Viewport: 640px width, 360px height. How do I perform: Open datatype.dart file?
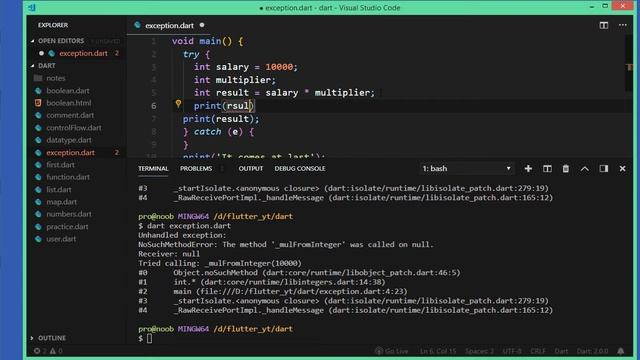69,140
